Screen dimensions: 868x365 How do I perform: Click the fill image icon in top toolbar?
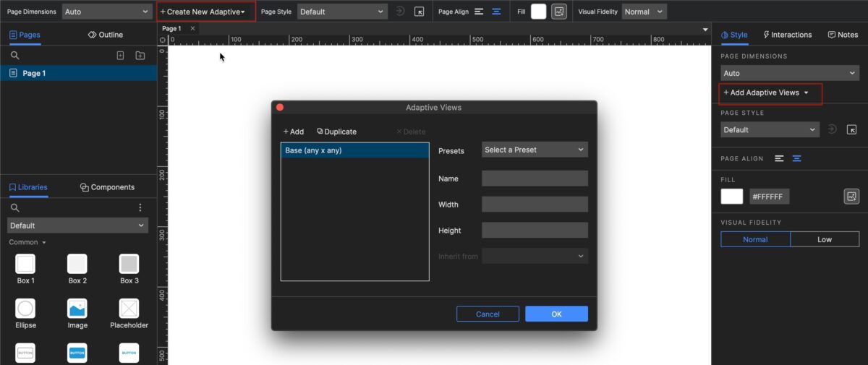coord(558,12)
